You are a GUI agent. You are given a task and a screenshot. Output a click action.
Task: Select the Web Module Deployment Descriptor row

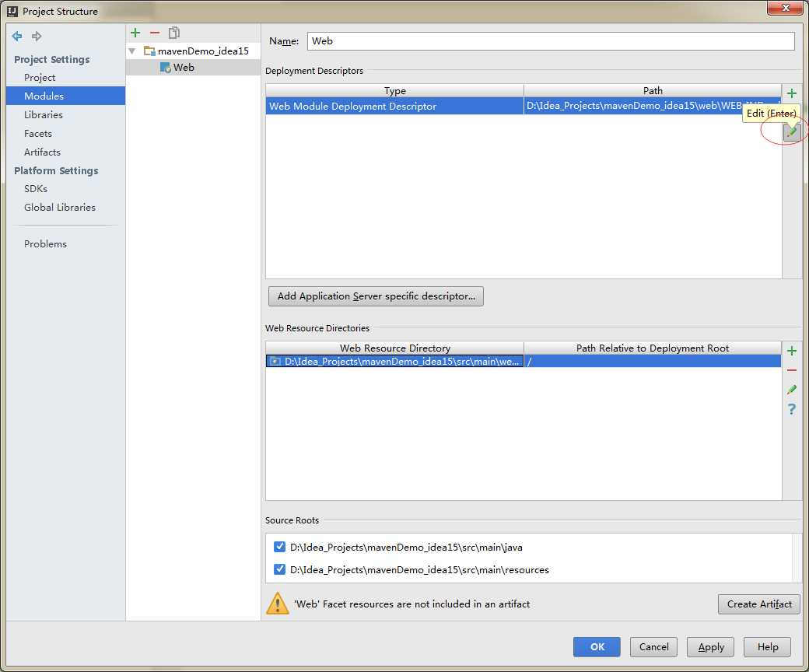point(524,106)
